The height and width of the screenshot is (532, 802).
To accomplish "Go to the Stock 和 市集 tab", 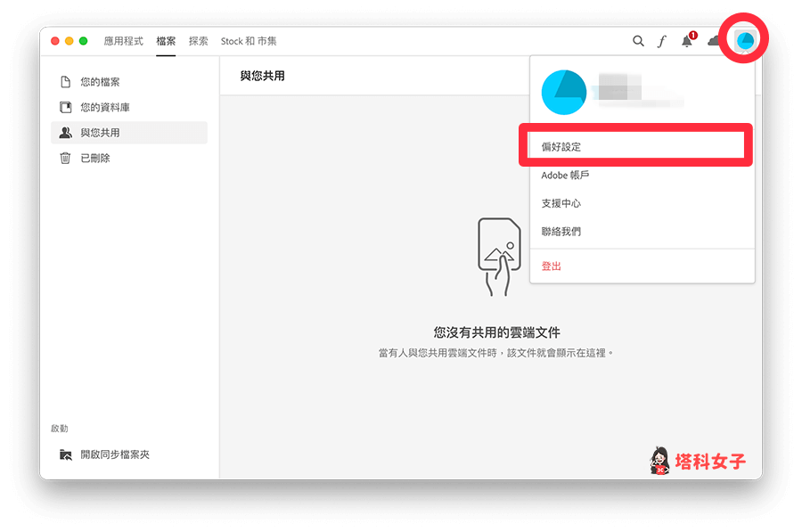I will point(249,41).
